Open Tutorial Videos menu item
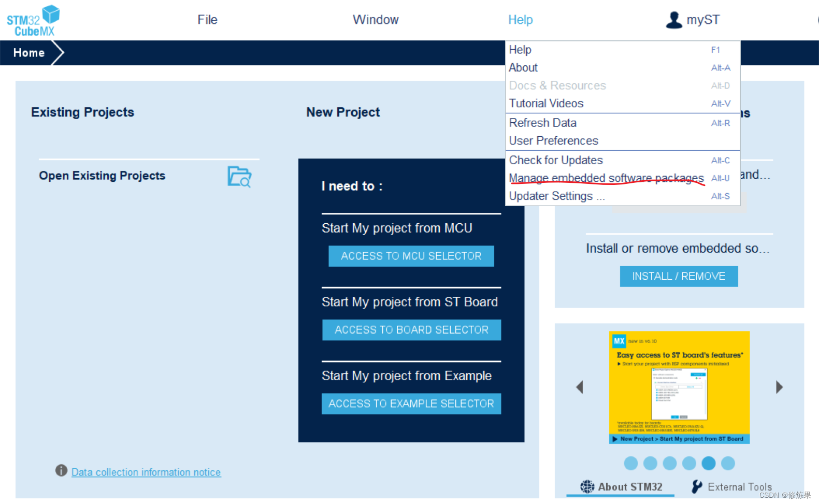This screenshot has height=504, width=819. click(x=623, y=104)
